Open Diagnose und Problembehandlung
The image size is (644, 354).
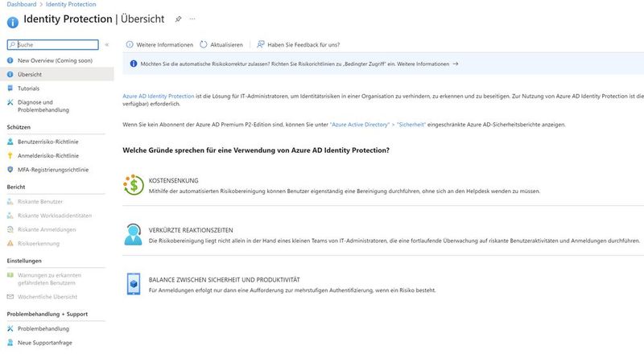point(43,106)
